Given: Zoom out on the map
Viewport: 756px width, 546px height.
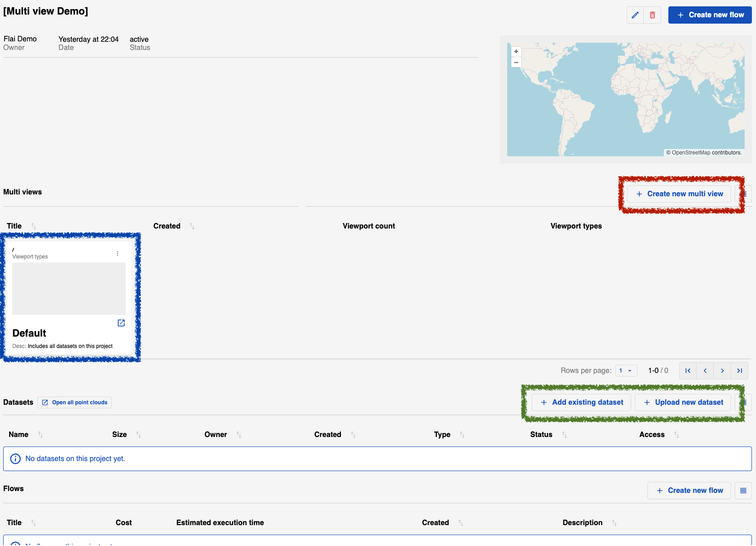Looking at the screenshot, I should (516, 62).
